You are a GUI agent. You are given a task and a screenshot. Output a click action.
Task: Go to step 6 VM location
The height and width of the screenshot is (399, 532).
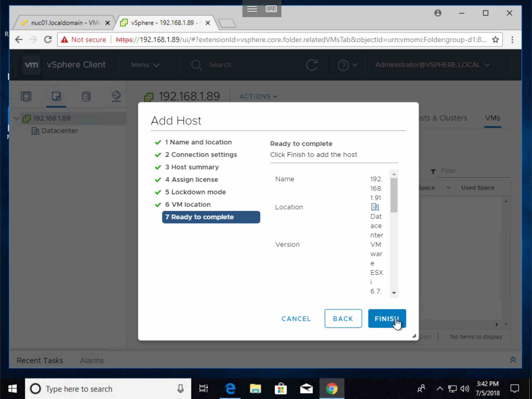point(188,205)
